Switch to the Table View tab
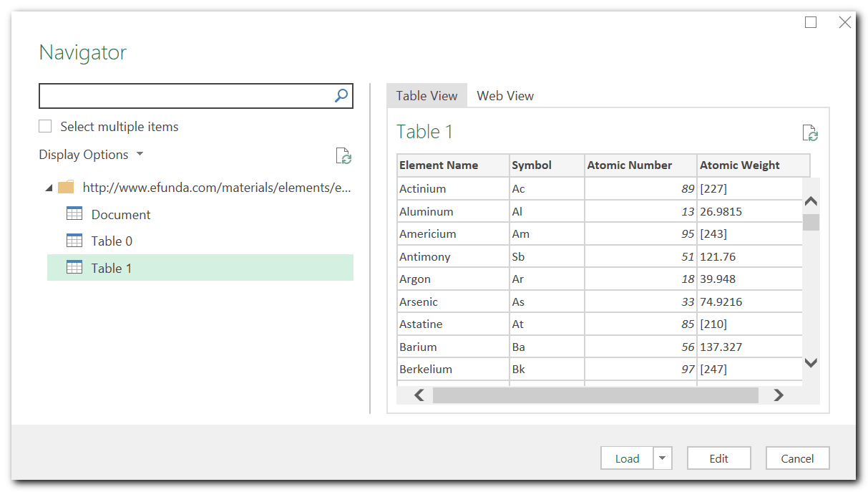Screen dimensions: 868x492 (426, 95)
